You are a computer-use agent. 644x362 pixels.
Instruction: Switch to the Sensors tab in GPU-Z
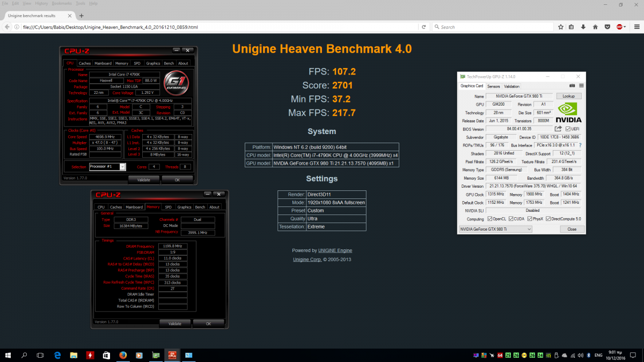click(494, 86)
